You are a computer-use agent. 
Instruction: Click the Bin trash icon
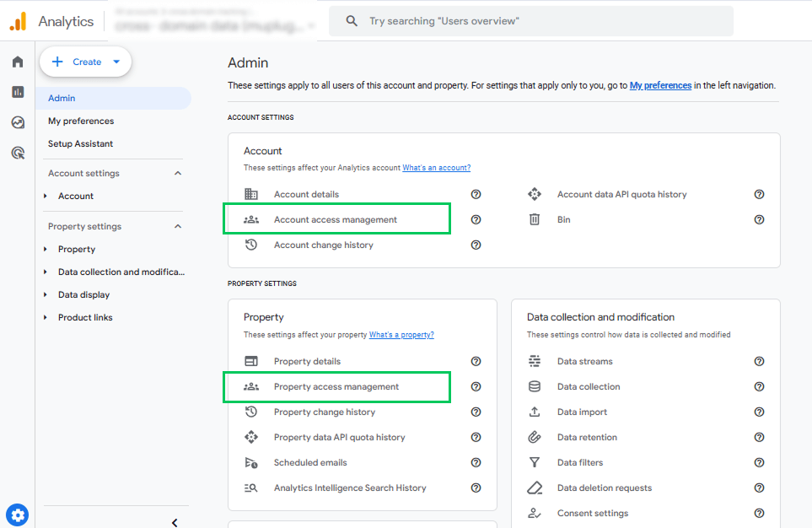(x=535, y=219)
